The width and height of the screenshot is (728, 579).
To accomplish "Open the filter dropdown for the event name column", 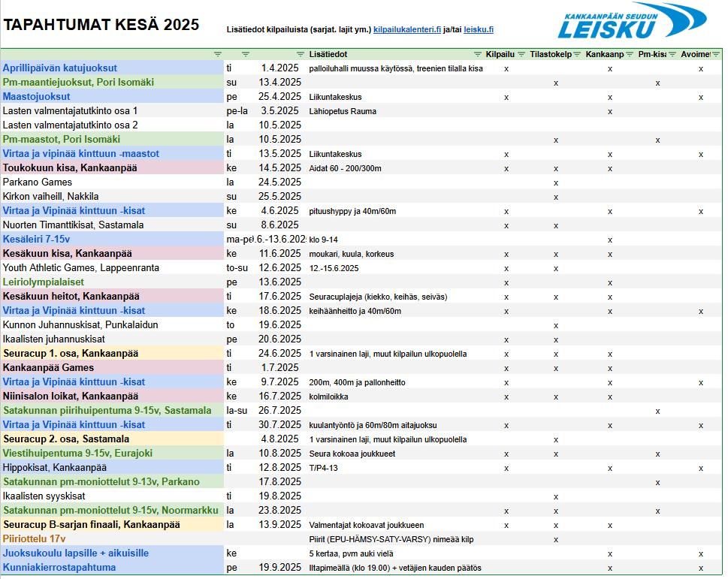I will tap(218, 54).
